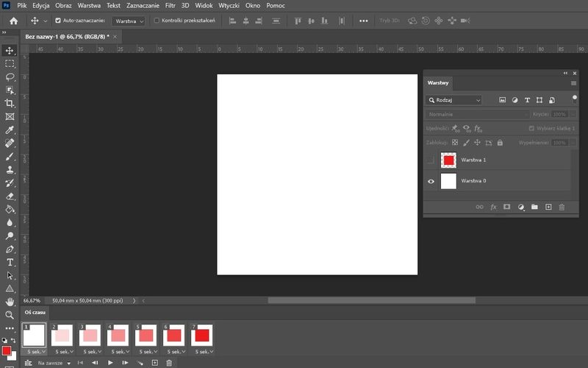This screenshot has height=368, width=588.
Task: Create new layer in Layers panel
Action: tap(548, 208)
